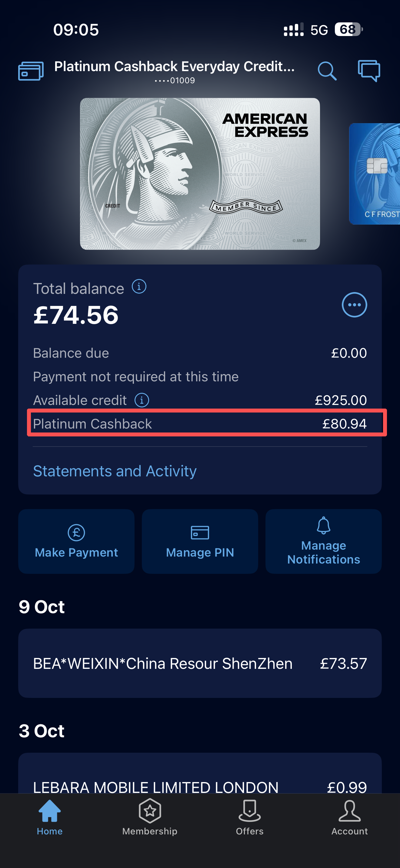Tap the pound icon in Make Payment
This screenshot has height=868, width=400.
[76, 533]
